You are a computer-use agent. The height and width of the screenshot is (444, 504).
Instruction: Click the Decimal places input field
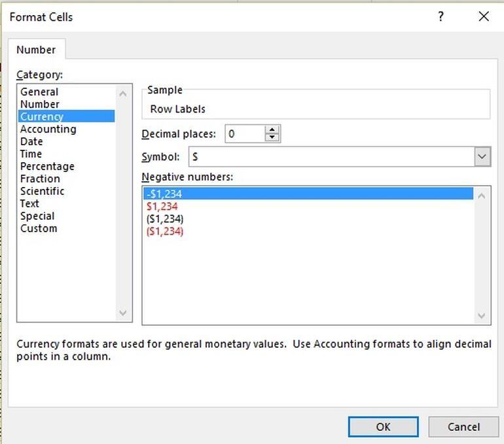(244, 134)
